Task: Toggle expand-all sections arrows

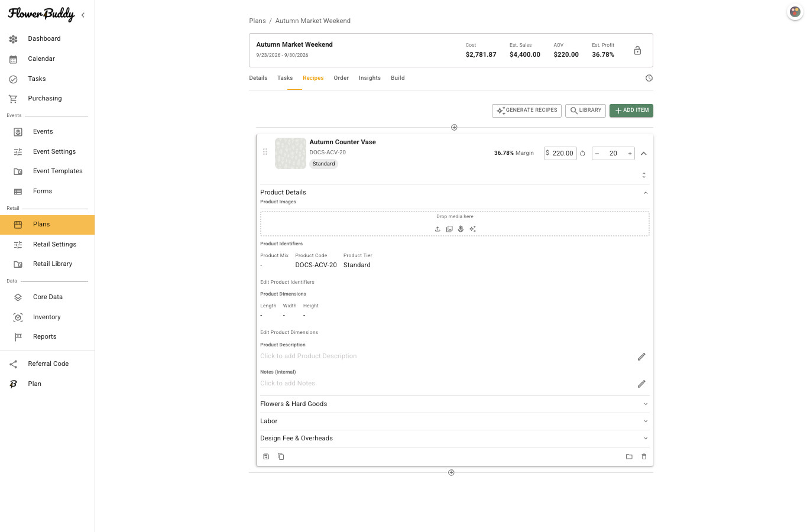Action: pos(644,175)
